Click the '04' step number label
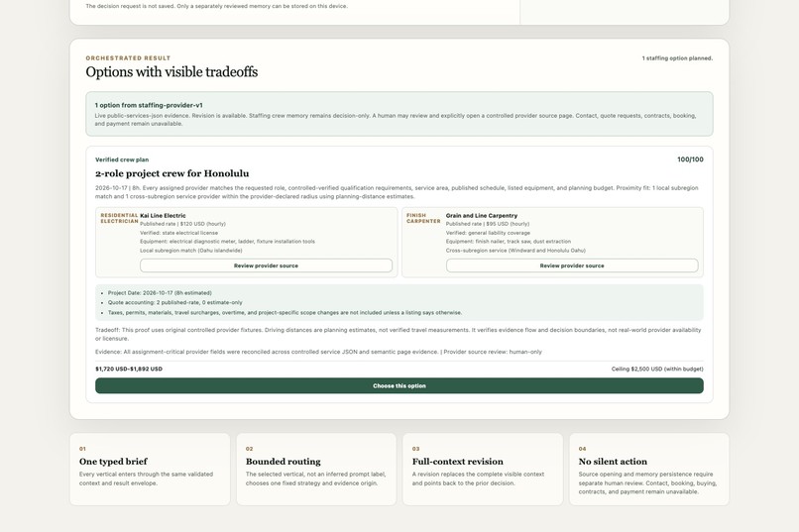 [583, 449]
